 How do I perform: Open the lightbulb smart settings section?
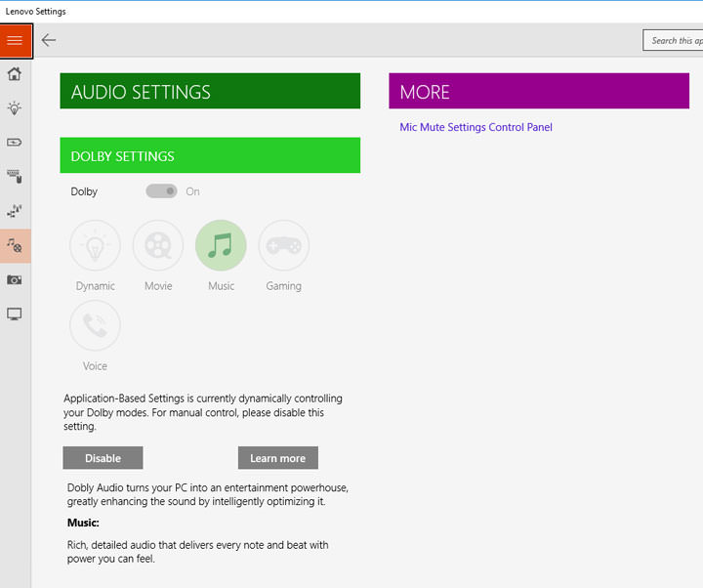pos(15,108)
